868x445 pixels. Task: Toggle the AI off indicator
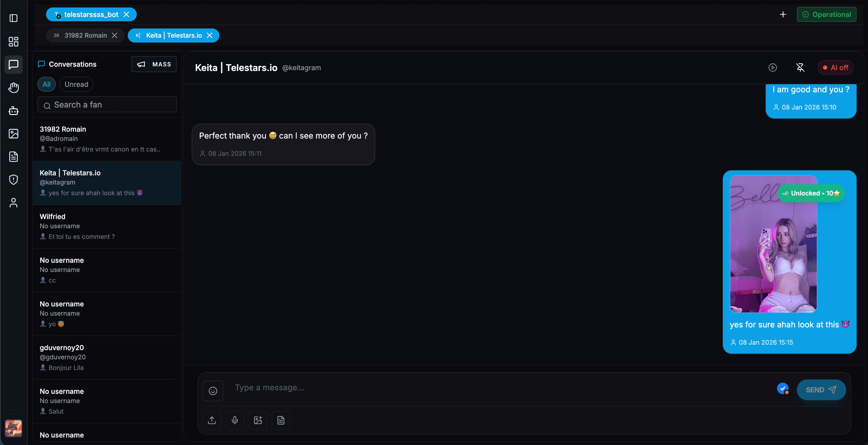[x=835, y=67]
